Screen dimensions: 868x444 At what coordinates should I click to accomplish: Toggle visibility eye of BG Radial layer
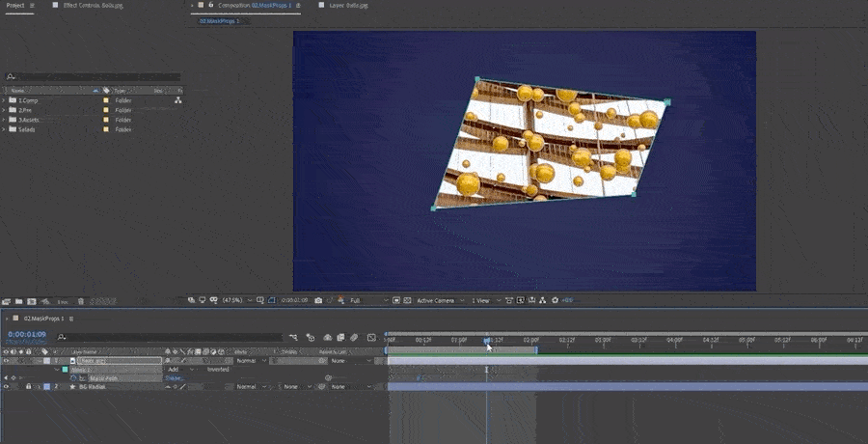(7, 387)
